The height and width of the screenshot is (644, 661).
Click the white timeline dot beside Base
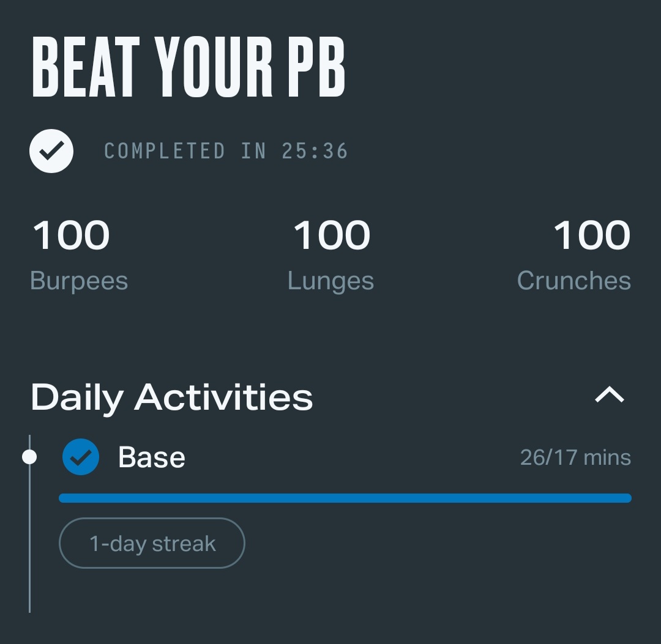tap(29, 457)
